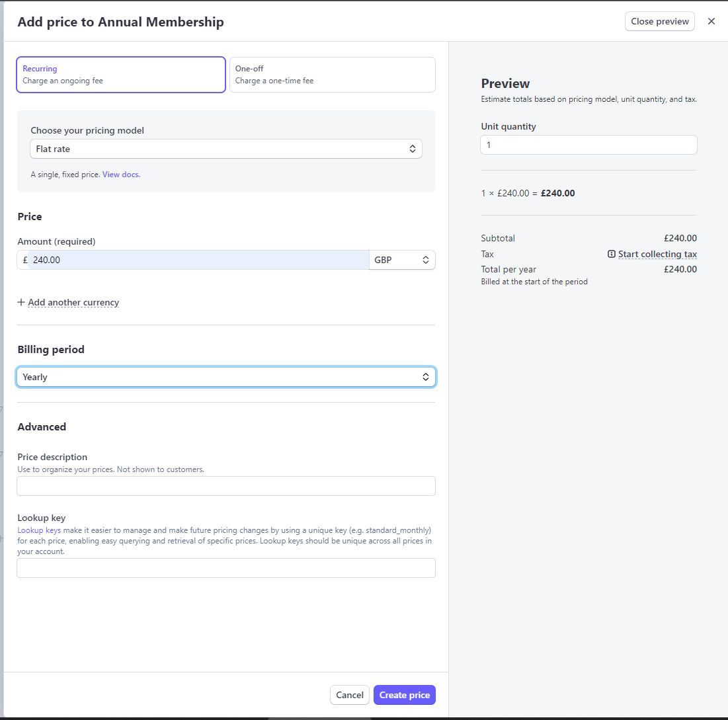This screenshot has width=728, height=720.
Task: Click the tax info icon in Preview
Action: 612,255
